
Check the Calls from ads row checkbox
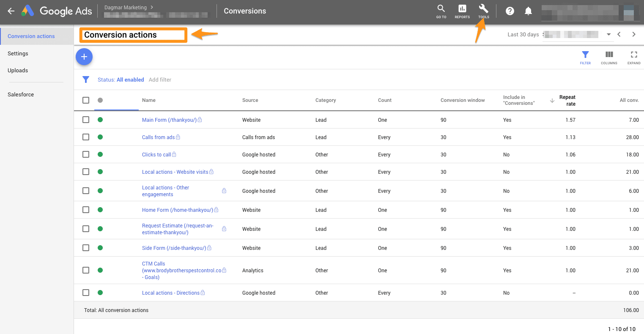click(x=86, y=137)
